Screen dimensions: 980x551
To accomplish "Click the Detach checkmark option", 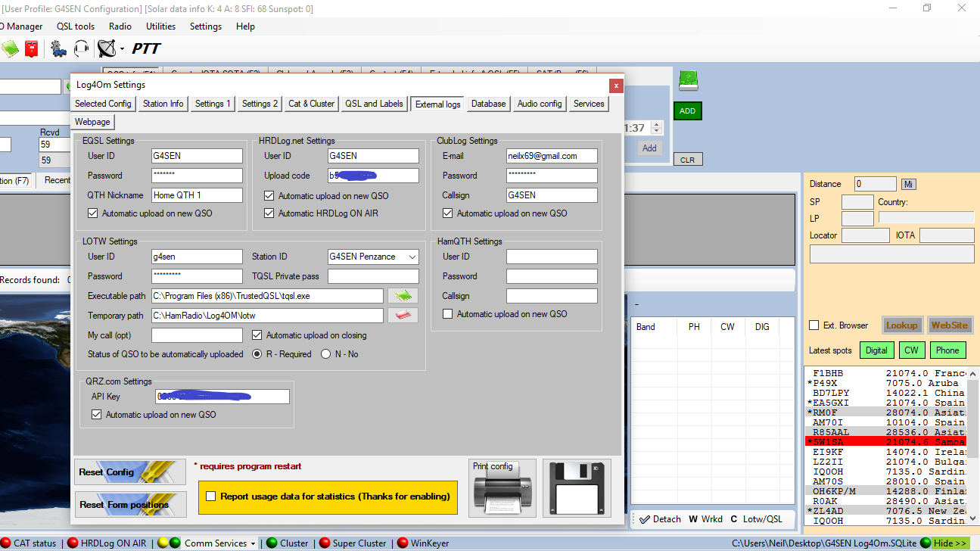I will pyautogui.click(x=660, y=519).
